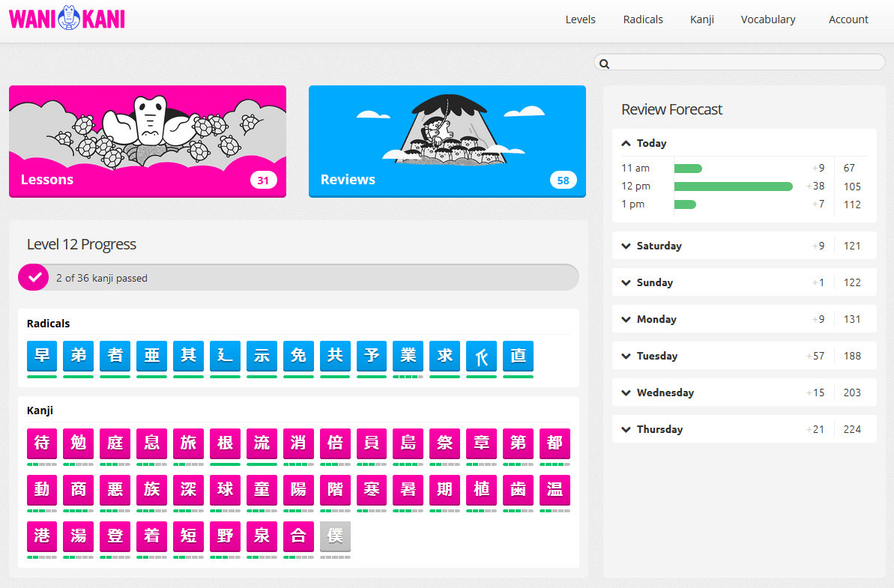Start the 31 pending Lessons
This screenshot has height=588, width=894.
148,141
